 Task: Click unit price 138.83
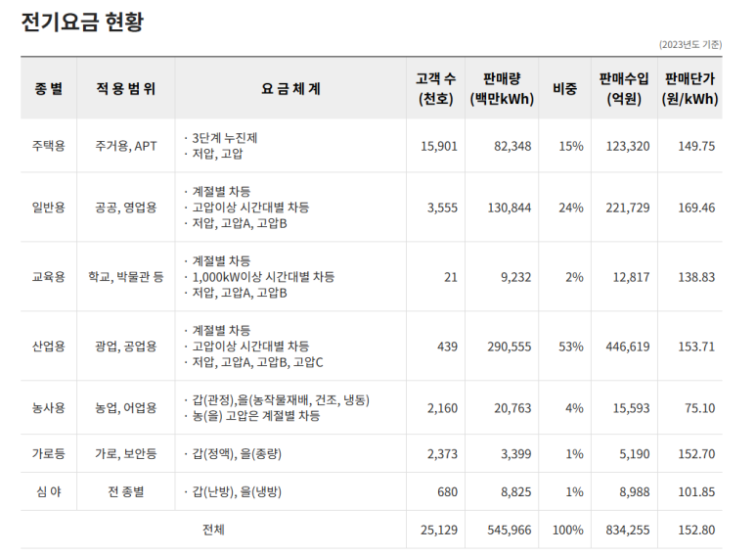click(696, 277)
